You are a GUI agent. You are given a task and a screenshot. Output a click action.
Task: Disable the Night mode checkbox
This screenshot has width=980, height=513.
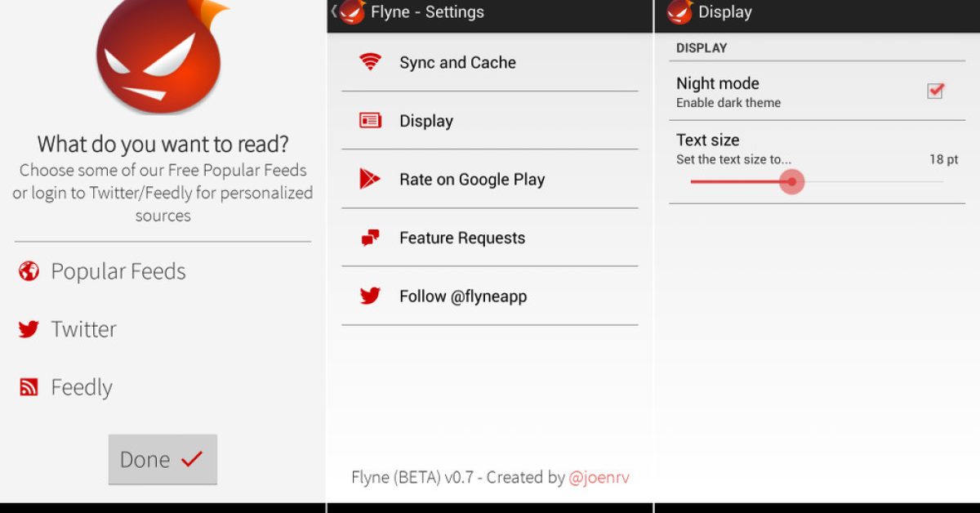[935, 91]
